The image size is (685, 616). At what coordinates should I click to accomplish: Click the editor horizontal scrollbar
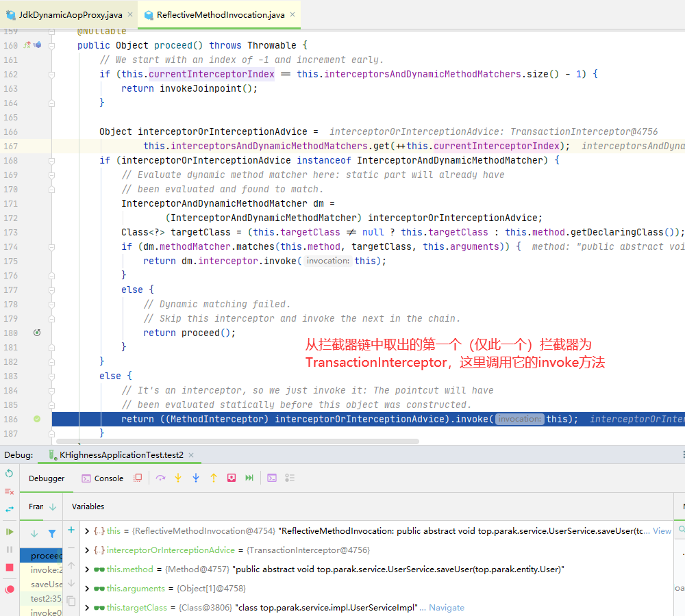coord(238,441)
